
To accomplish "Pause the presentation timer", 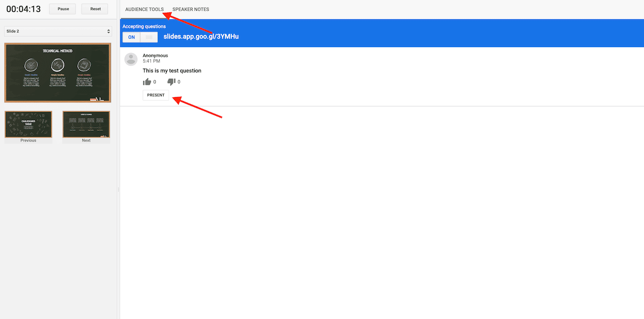I will (63, 9).
